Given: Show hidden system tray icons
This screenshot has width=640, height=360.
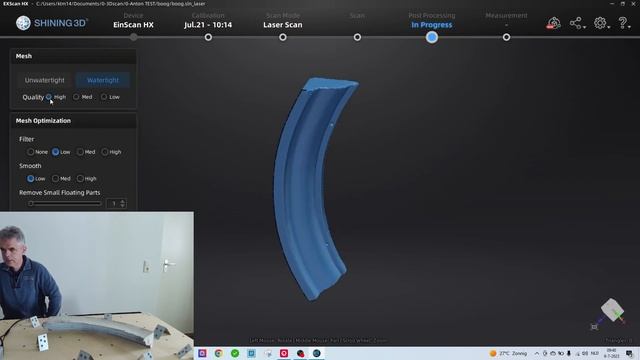Looking at the screenshot, I should tap(537, 353).
